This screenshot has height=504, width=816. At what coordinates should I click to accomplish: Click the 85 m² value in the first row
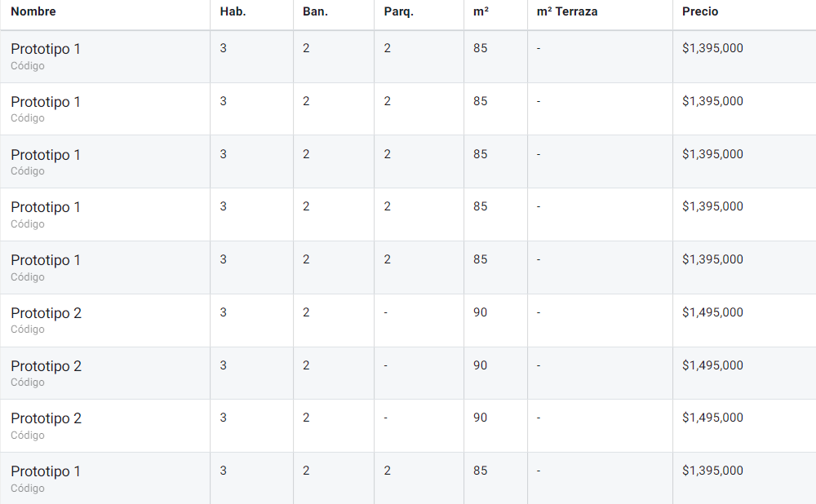(x=480, y=48)
